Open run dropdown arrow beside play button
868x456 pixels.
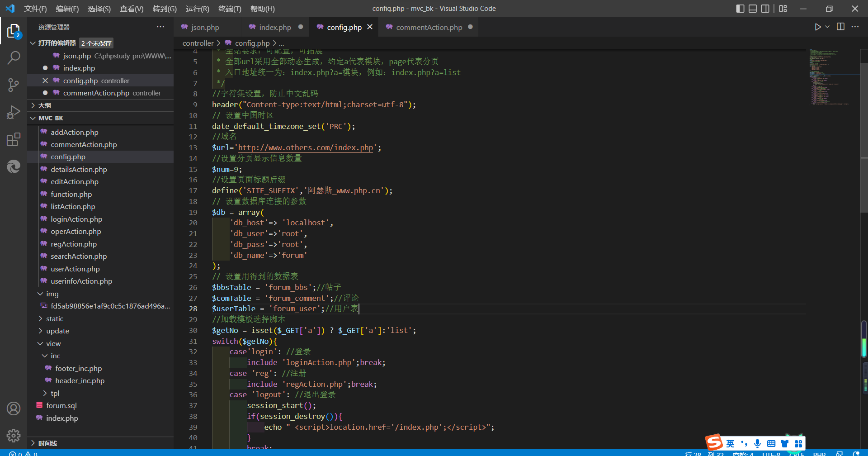[x=827, y=27]
